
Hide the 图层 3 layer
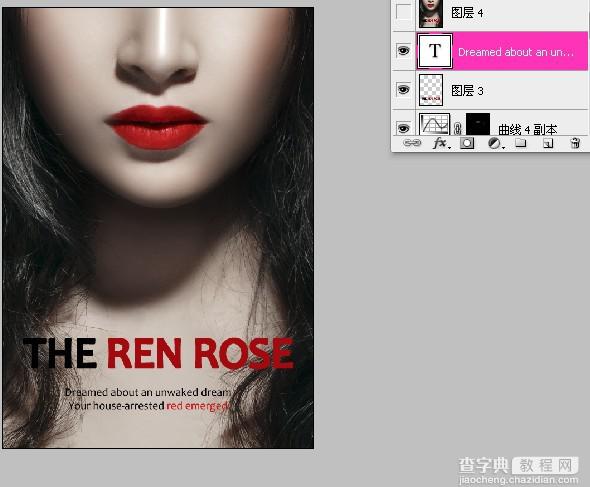403,90
